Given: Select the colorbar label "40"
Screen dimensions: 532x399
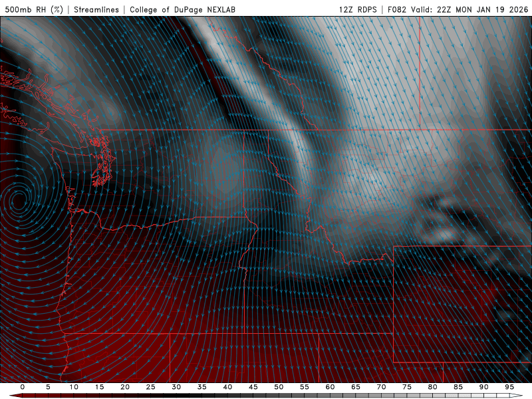Looking at the screenshot, I should pos(227,387).
